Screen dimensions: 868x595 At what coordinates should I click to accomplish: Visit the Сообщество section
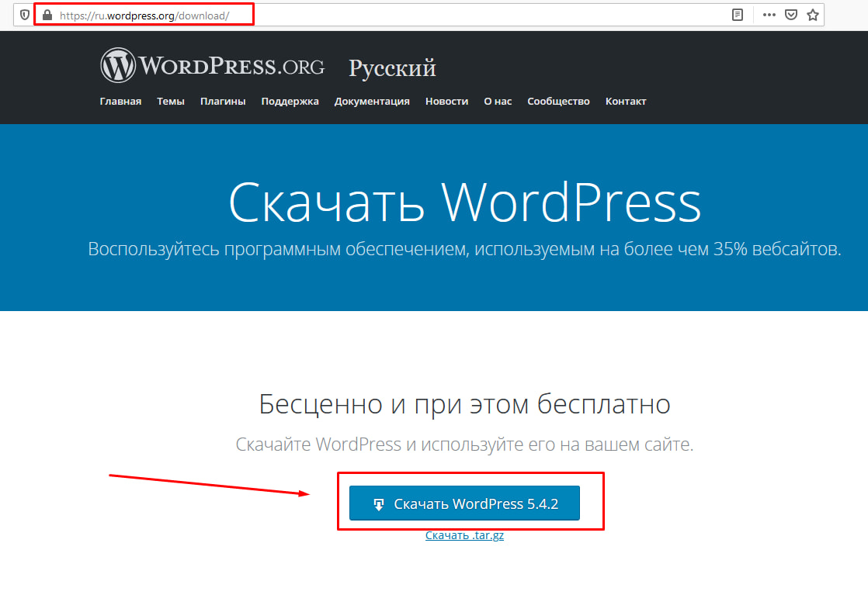[558, 101]
